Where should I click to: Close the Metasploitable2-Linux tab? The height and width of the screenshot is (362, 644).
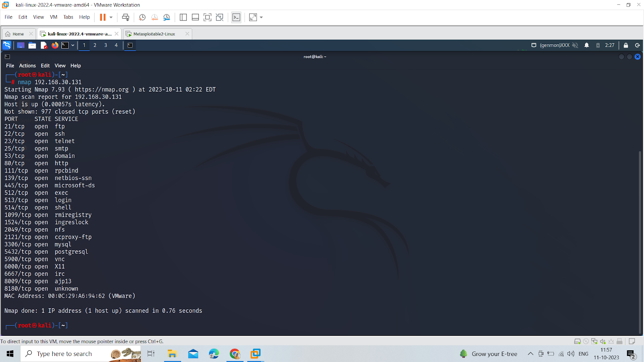click(187, 34)
